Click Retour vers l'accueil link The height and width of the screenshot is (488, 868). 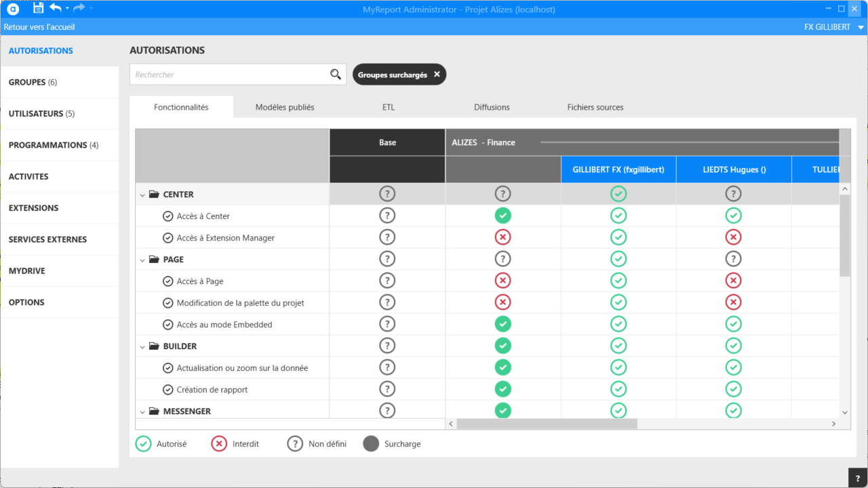pos(39,27)
